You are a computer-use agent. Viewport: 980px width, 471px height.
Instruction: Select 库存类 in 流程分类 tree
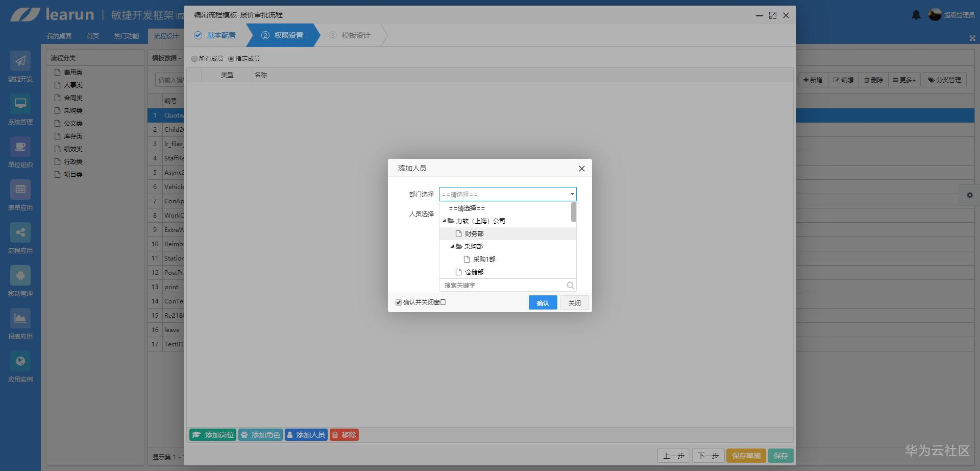pyautogui.click(x=73, y=136)
